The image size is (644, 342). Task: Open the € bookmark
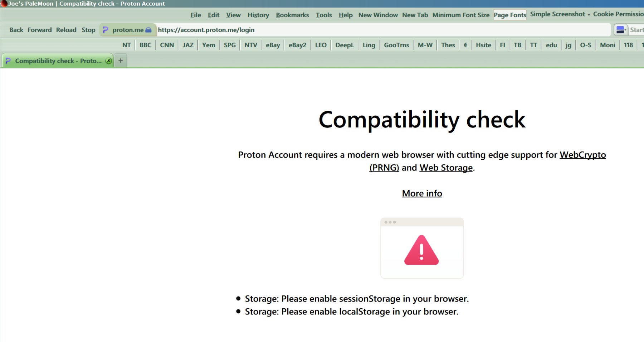[465, 45]
